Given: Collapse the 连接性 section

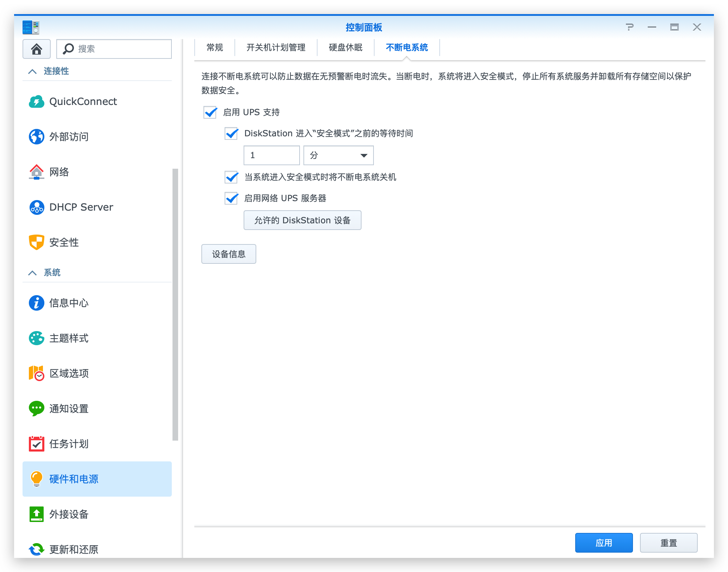Looking at the screenshot, I should click(x=32, y=71).
